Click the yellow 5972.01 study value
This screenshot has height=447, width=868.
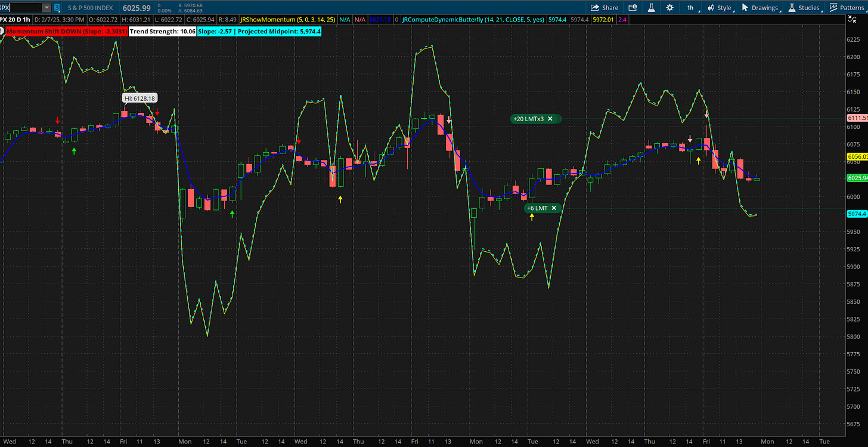pos(602,20)
